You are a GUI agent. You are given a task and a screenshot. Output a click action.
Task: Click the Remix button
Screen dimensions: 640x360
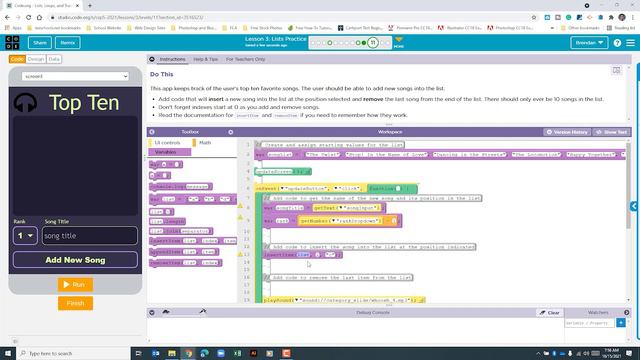coord(68,42)
